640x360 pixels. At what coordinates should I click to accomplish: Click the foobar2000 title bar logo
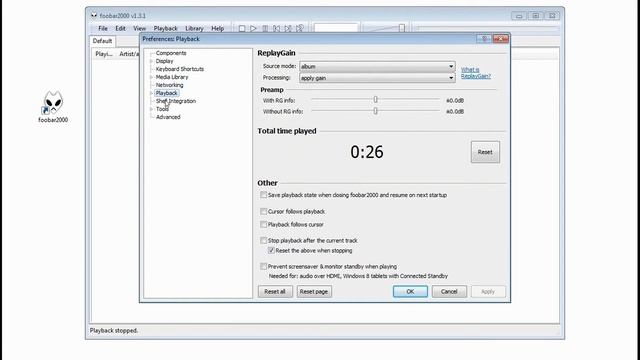pyautogui.click(x=94, y=16)
